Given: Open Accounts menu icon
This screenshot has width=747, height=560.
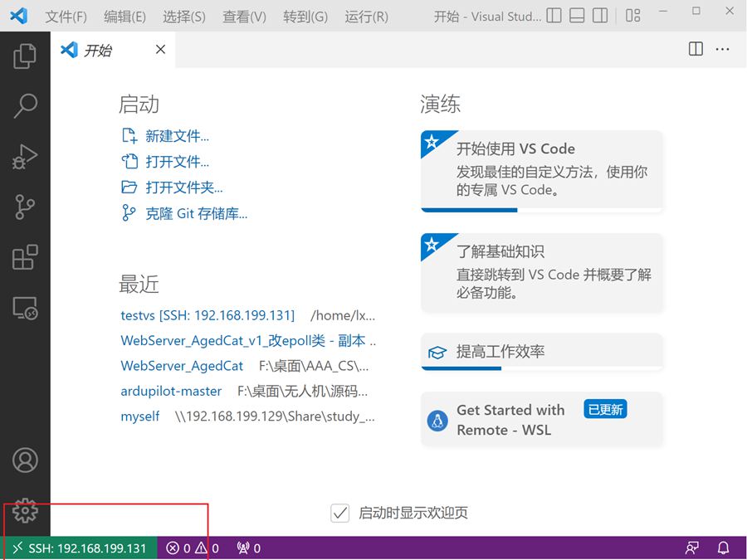Looking at the screenshot, I should [25, 460].
